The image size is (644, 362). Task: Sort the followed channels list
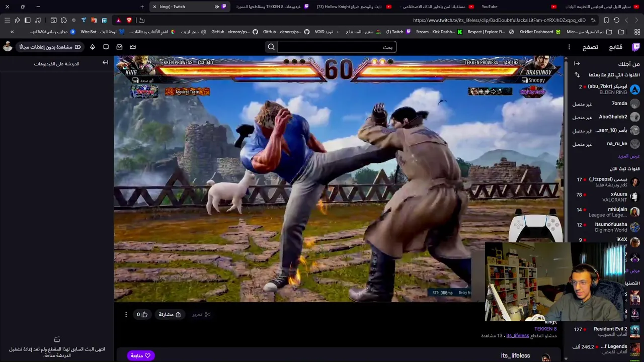tap(577, 75)
